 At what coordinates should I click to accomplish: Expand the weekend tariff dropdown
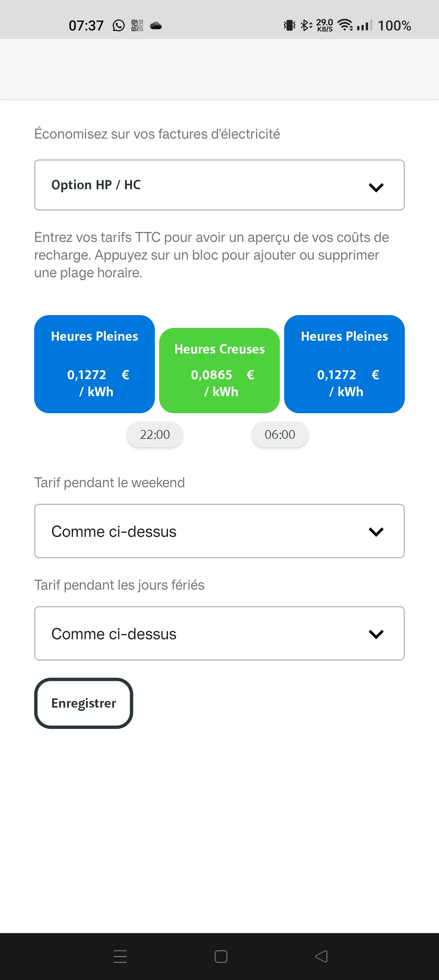[x=219, y=531]
